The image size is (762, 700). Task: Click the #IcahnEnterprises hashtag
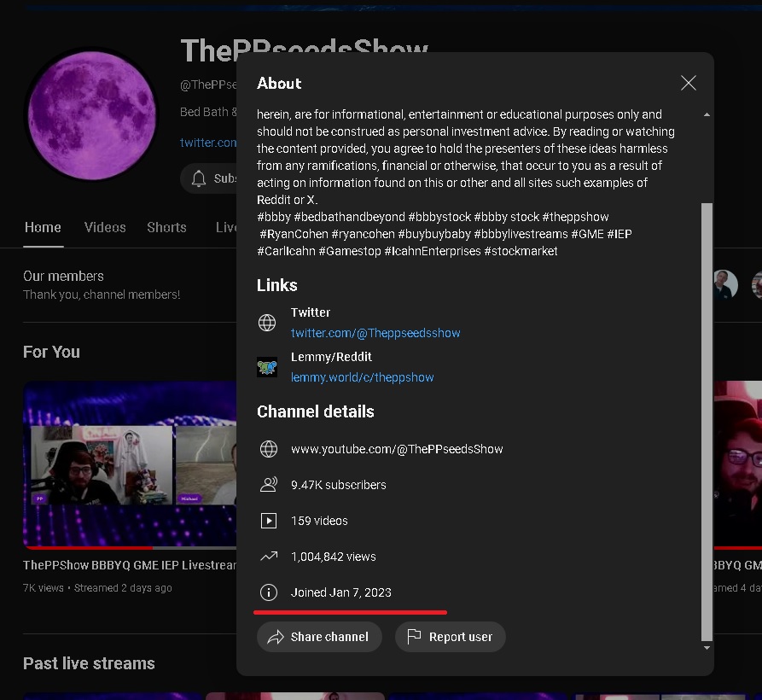tap(433, 251)
